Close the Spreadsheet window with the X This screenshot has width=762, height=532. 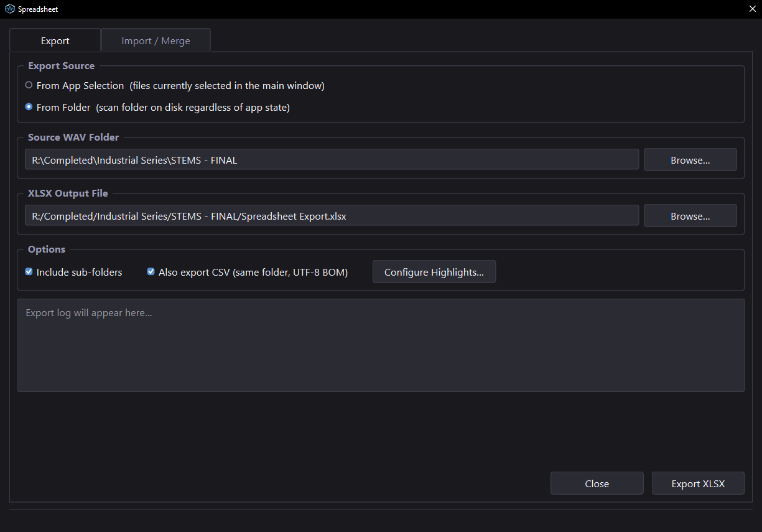point(752,9)
